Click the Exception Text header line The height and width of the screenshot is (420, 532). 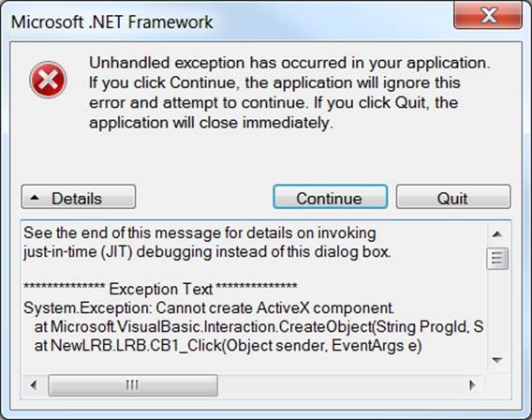tap(160, 289)
